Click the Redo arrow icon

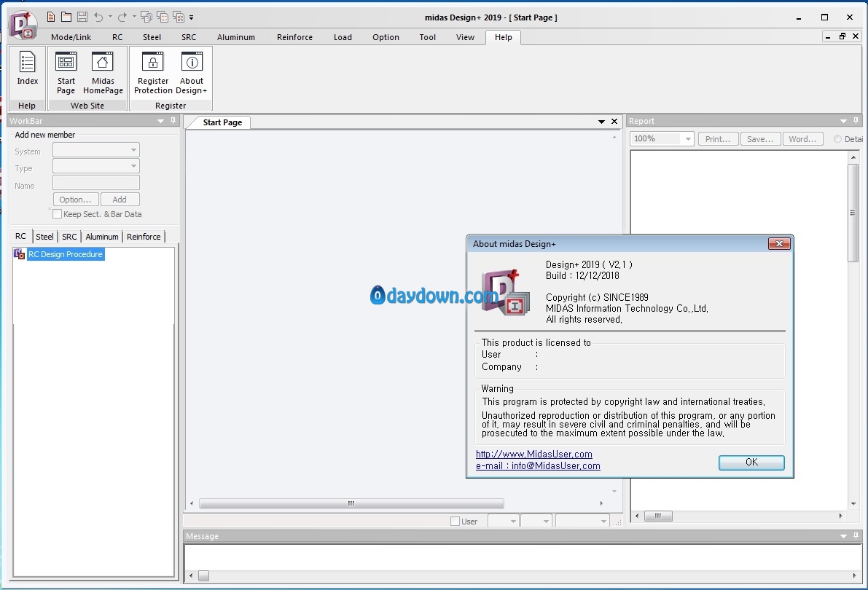(122, 17)
